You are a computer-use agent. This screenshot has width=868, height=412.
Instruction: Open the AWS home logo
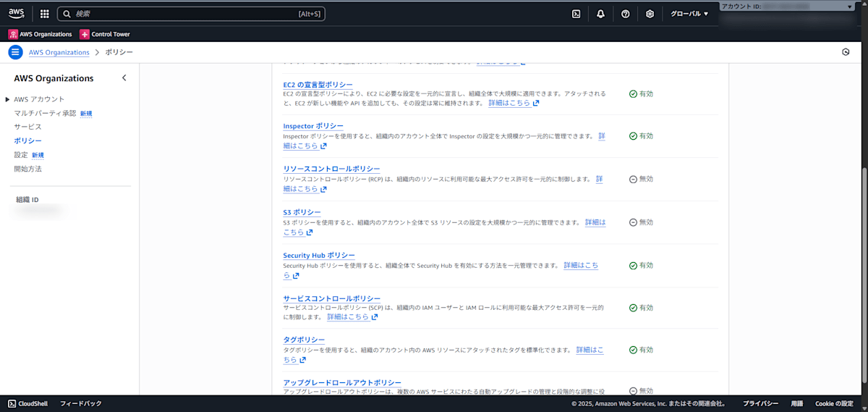[x=16, y=13]
